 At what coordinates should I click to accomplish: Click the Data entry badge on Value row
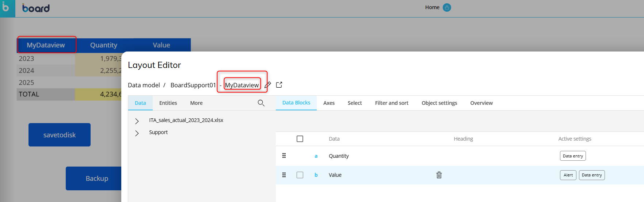(592, 175)
